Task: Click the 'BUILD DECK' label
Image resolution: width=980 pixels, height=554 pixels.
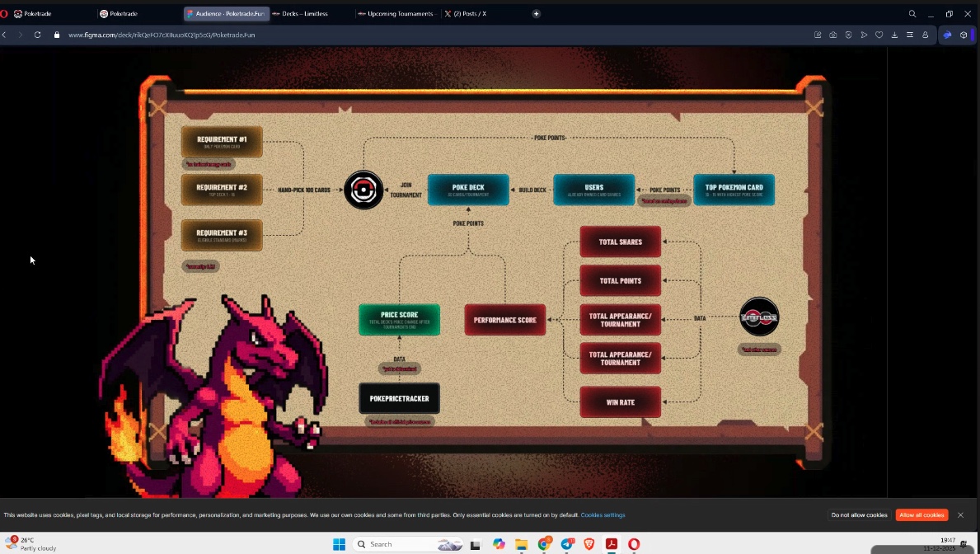Action: (x=532, y=190)
